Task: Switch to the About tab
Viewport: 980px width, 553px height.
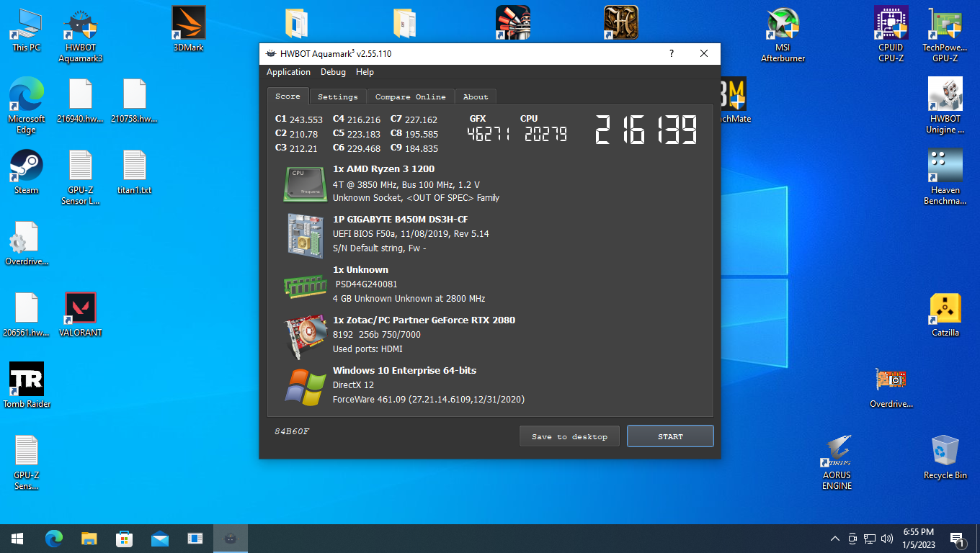Action: 476,96
